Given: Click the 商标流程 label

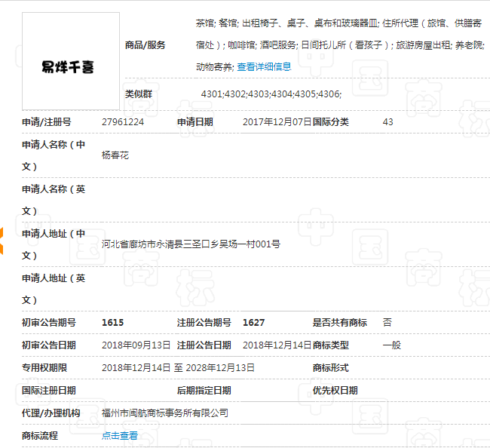Looking at the screenshot, I should point(40,435).
